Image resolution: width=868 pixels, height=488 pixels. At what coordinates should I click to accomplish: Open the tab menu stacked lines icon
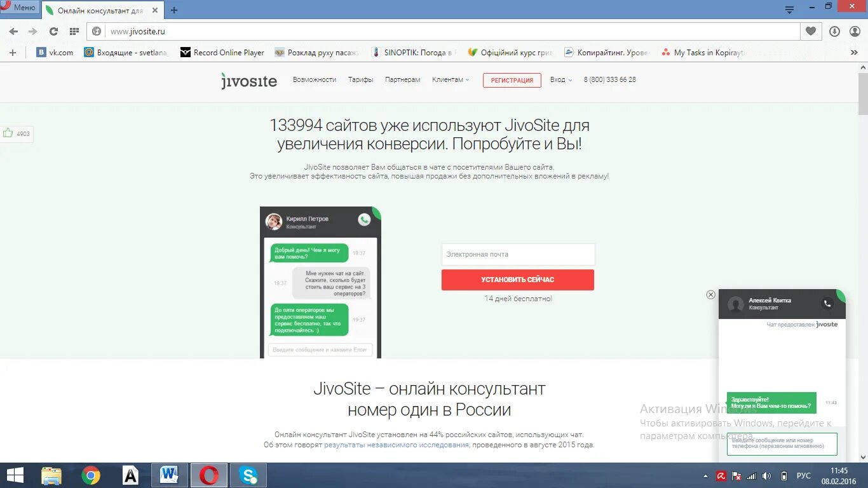tap(789, 10)
